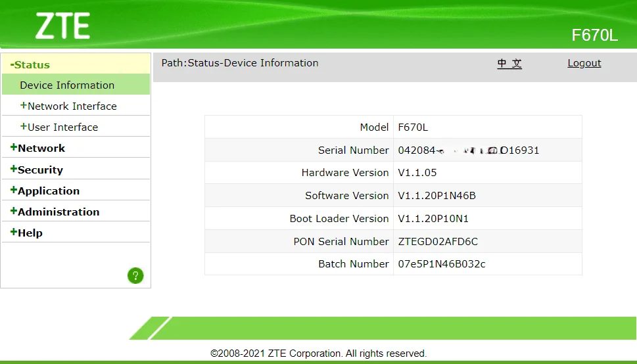The height and width of the screenshot is (364, 637).
Task: Open the green question mark help icon
Action: pos(135,275)
